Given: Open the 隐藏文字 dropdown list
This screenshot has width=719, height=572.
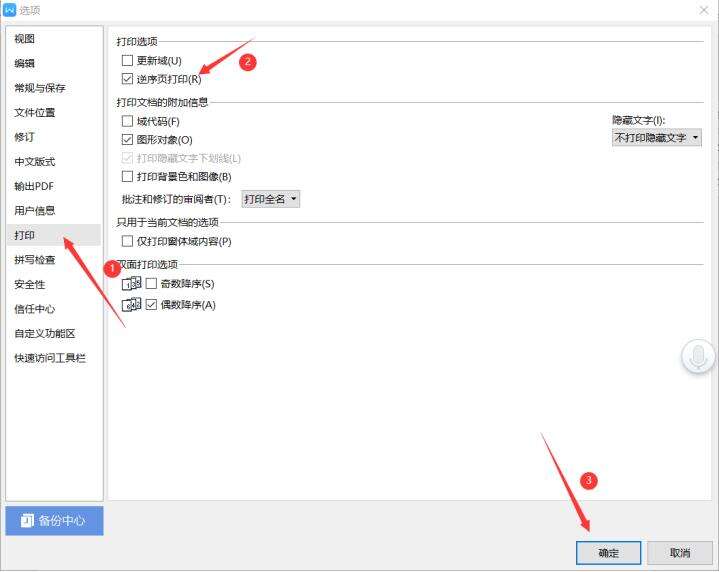Looking at the screenshot, I should click(657, 138).
